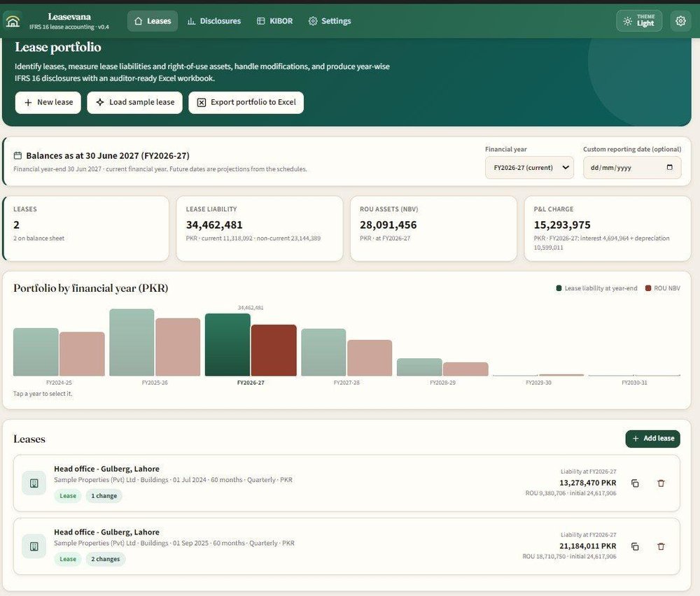The image size is (700, 596).
Task: Click the ROU Assets value 28,091,456
Action: (388, 225)
